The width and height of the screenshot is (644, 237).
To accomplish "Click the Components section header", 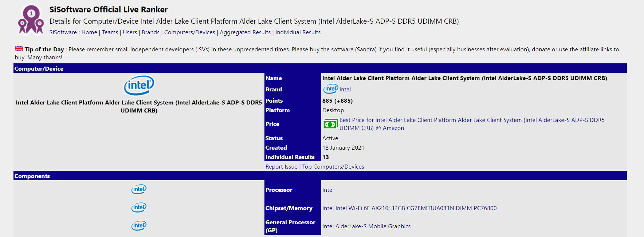I will (320, 176).
